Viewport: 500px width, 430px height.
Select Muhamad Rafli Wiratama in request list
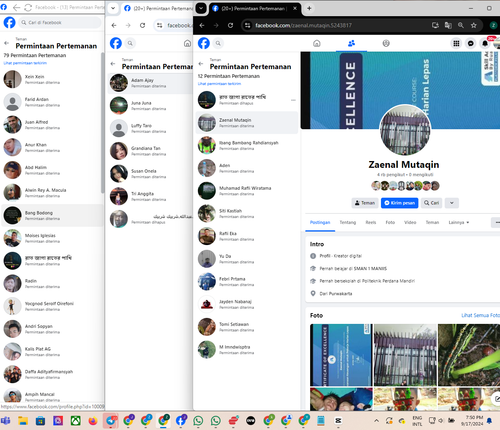click(247, 191)
